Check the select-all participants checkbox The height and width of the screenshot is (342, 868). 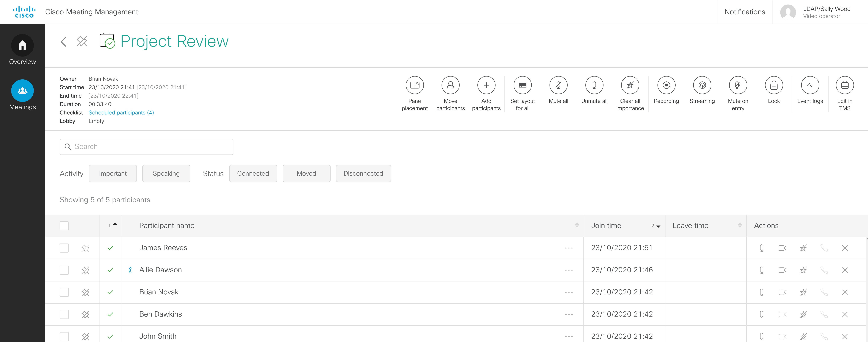click(64, 226)
